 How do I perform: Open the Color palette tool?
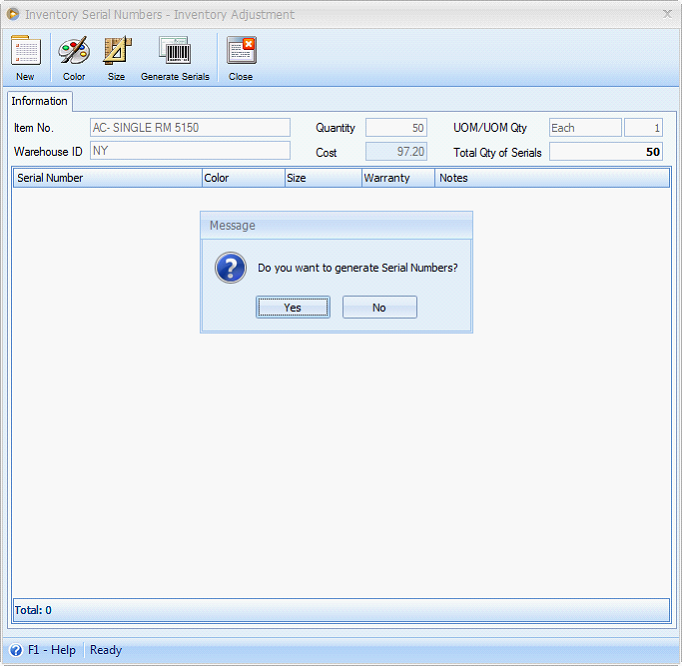74,51
